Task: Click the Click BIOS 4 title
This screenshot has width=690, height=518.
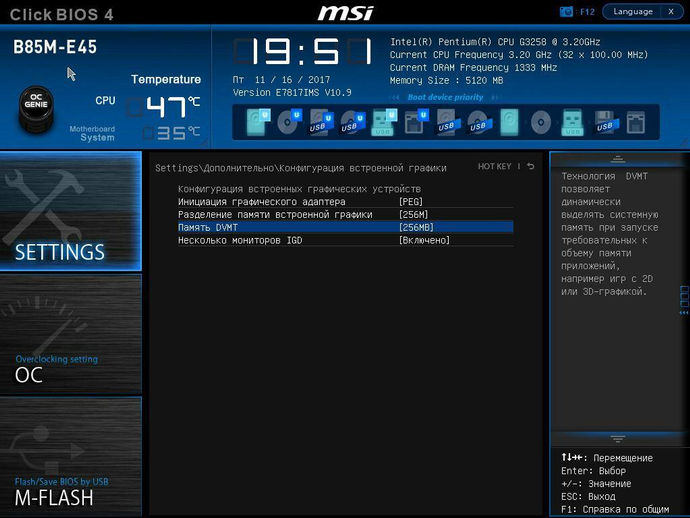Action: [x=62, y=15]
